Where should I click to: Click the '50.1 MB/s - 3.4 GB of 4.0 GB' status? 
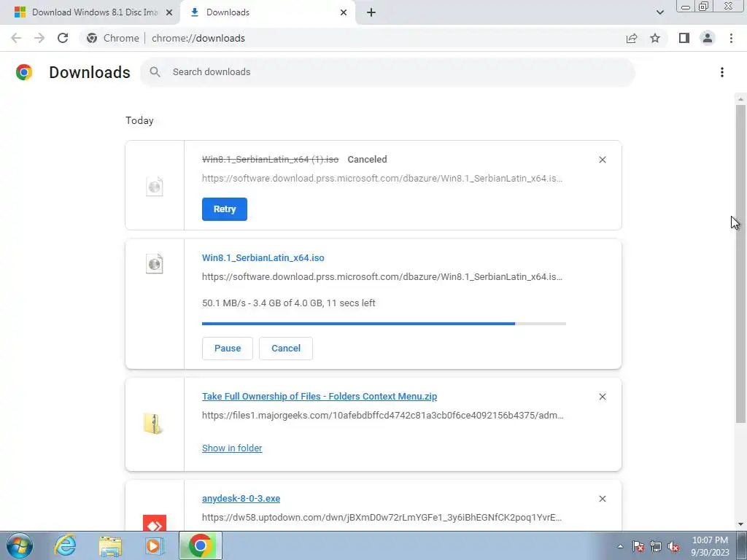tap(289, 303)
